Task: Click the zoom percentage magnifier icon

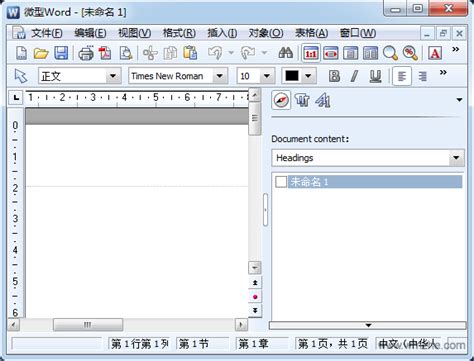Action: [x=410, y=53]
